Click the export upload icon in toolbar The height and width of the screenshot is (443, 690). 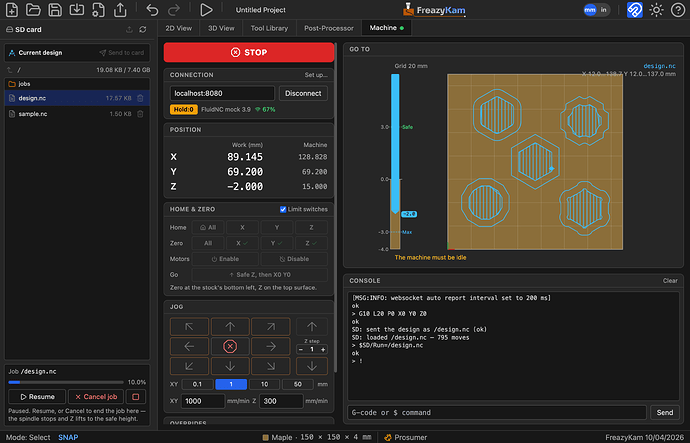click(120, 10)
